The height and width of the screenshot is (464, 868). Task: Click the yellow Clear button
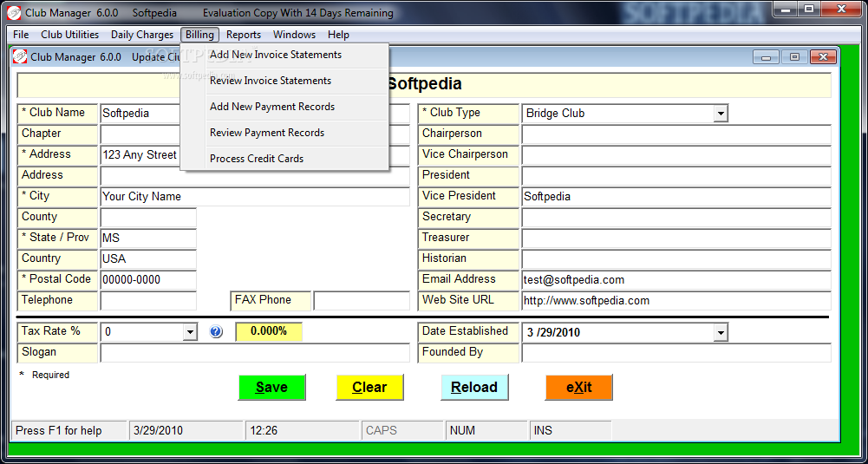point(369,387)
